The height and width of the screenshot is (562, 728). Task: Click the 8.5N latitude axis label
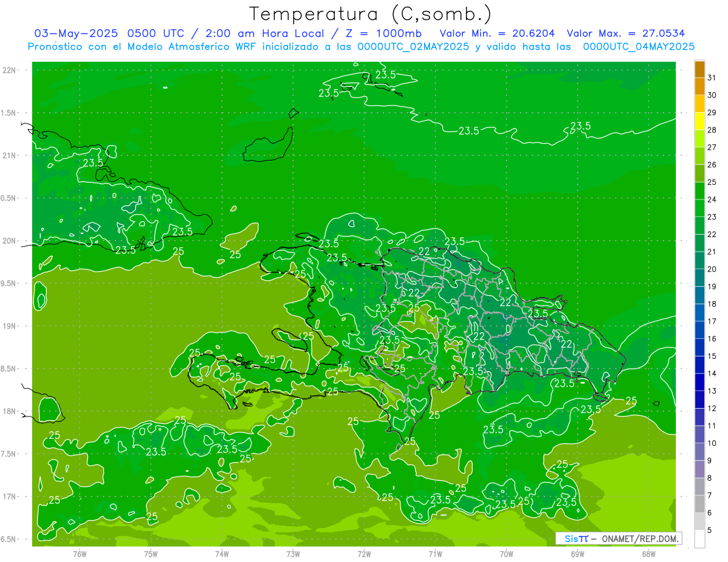pos(10,369)
